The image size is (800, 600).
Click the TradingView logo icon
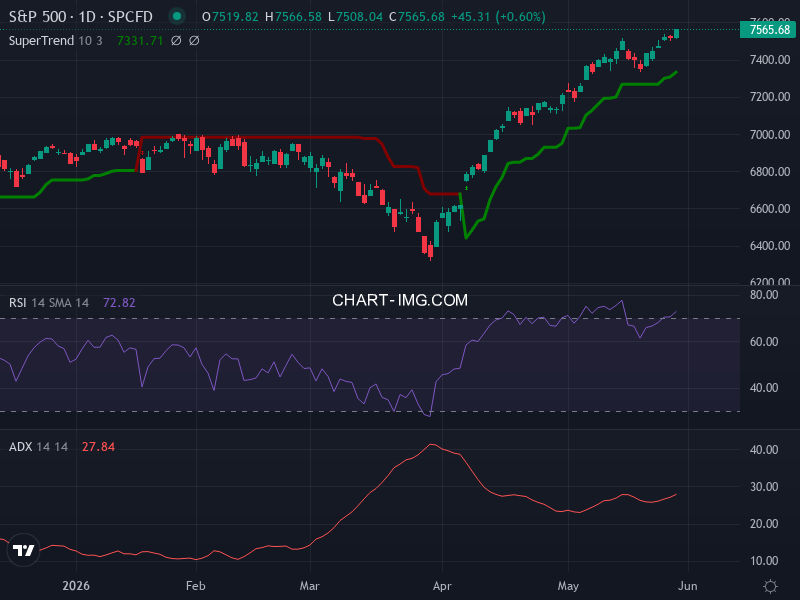point(23,550)
